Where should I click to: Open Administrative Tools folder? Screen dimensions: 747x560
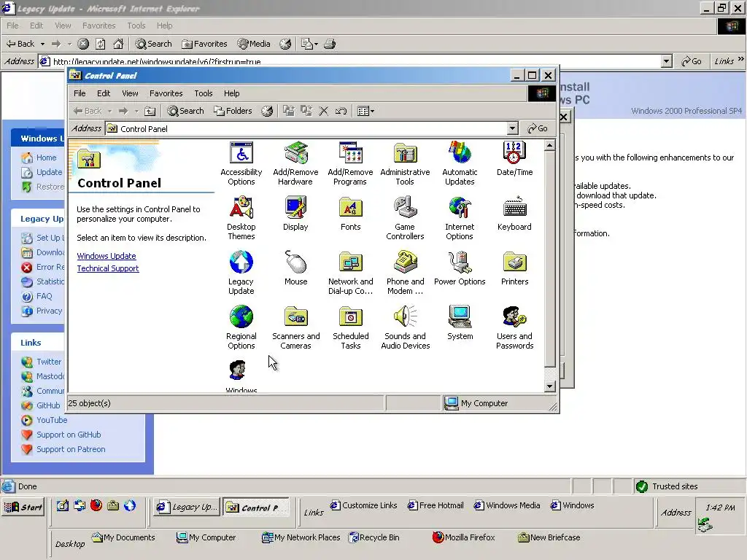pyautogui.click(x=405, y=163)
